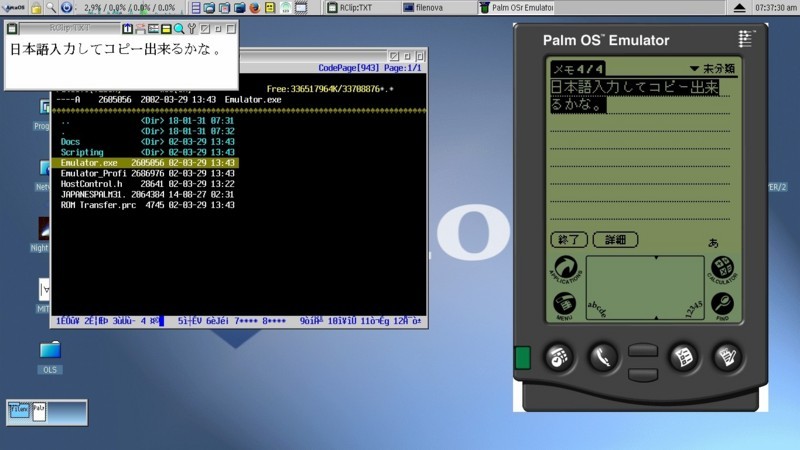Open the Palm memo title tab メモ 4/4
Screen dimensions: 800x450
(x=578, y=68)
